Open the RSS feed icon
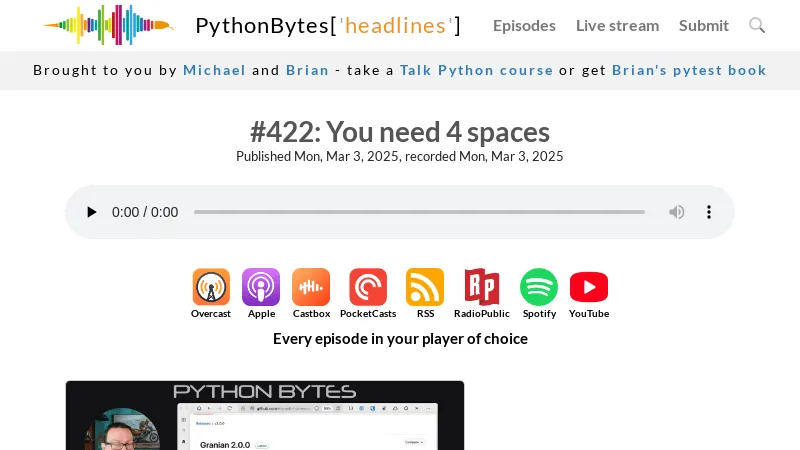 [425, 288]
